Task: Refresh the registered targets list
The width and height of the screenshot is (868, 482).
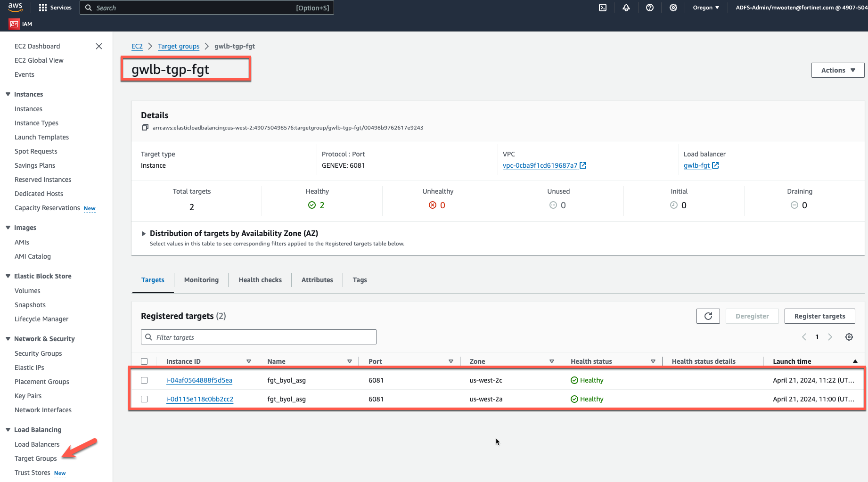Action: pos(708,316)
